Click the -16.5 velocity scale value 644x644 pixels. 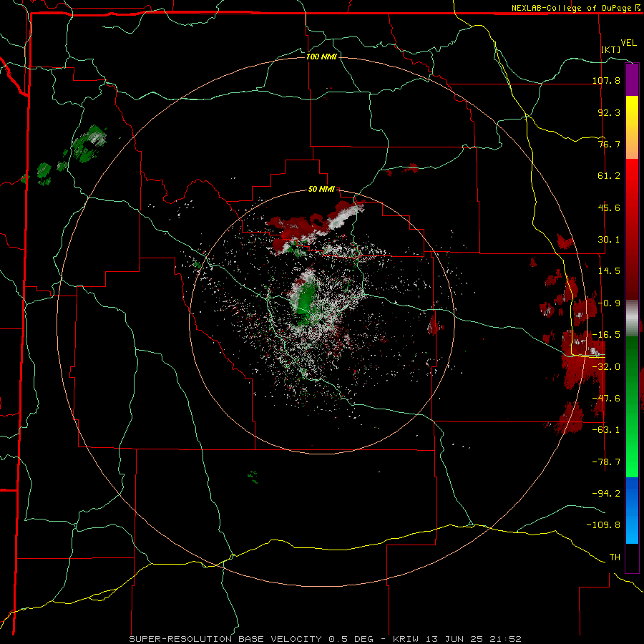pos(606,335)
